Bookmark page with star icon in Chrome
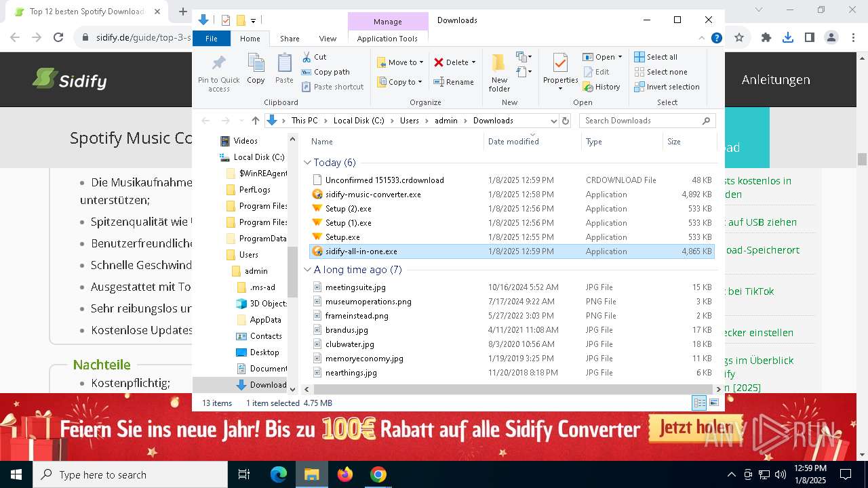 coord(739,38)
